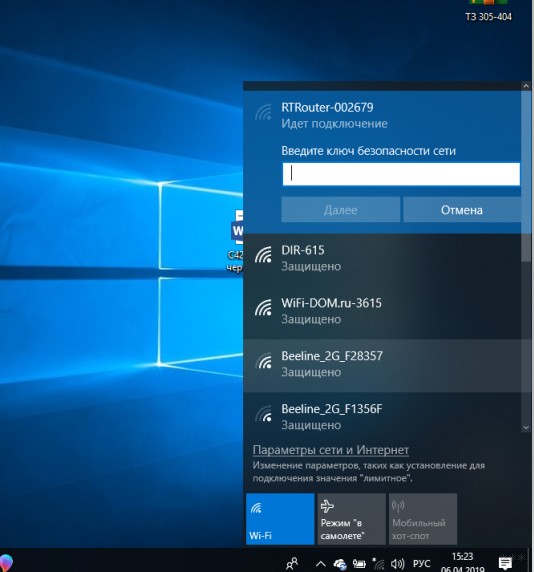Viewport: 534px width, 572px height.
Task: Open the volume speaker tray icon
Action: coord(398,564)
